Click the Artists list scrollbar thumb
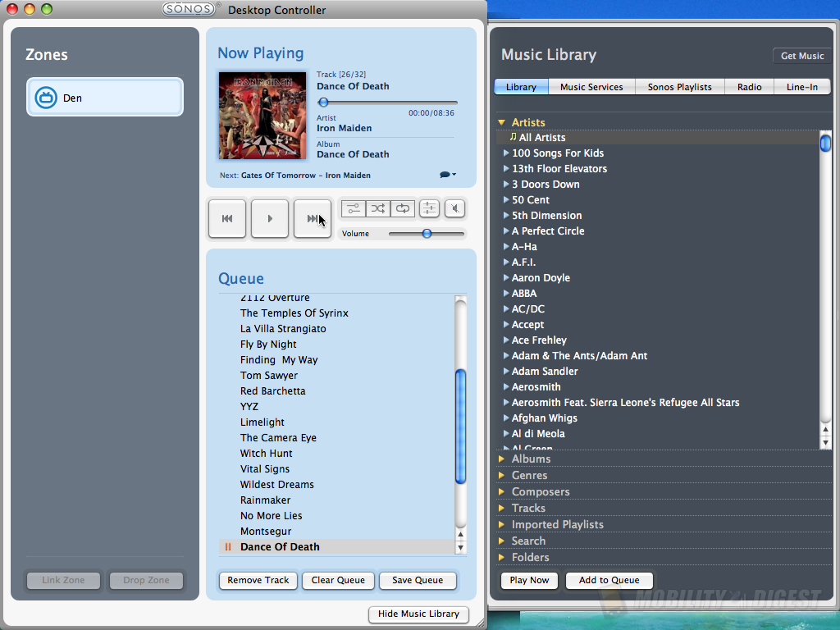Viewport: 840px width, 630px height. pos(825,143)
